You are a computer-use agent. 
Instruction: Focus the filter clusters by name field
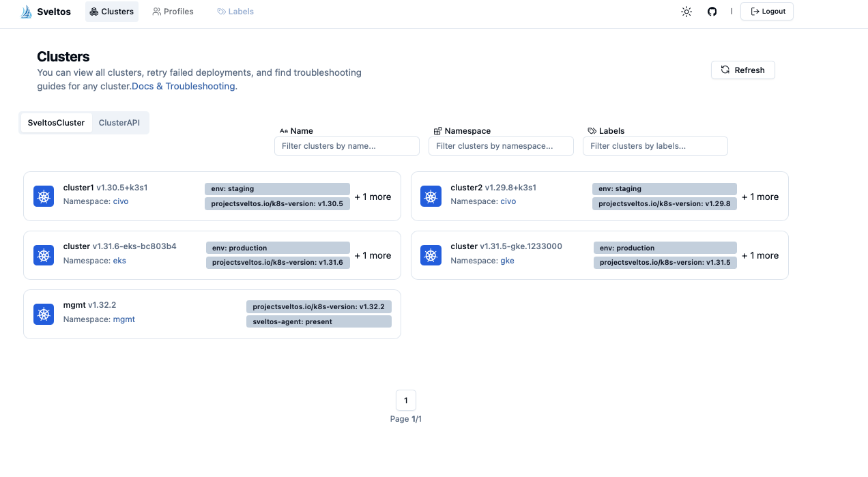pyautogui.click(x=347, y=146)
